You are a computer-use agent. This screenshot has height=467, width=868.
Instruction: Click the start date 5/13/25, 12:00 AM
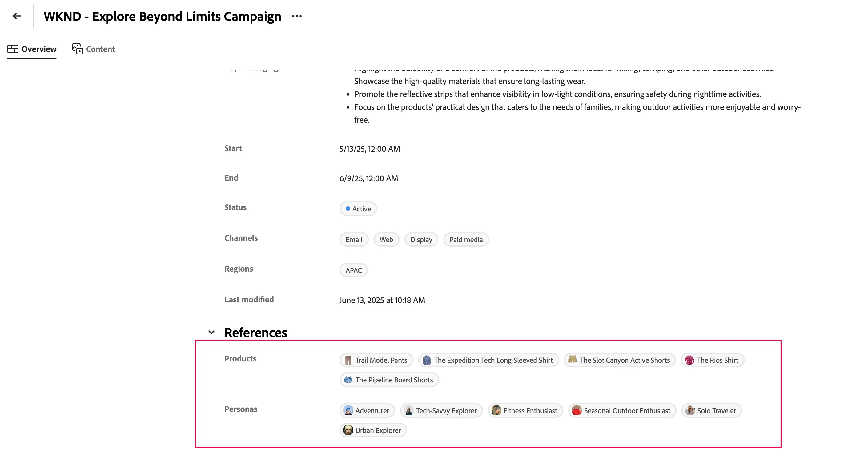click(x=370, y=149)
